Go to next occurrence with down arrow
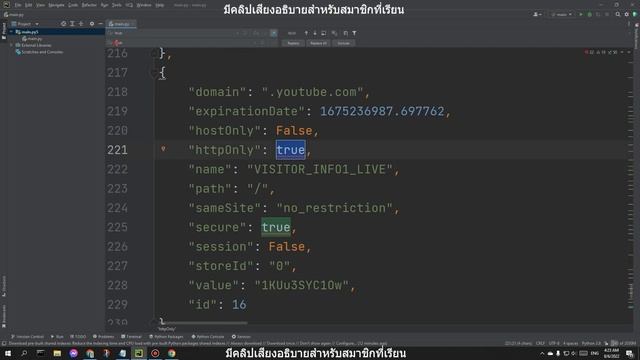Screen dimensions: 640x360 pyautogui.click(x=315, y=33)
